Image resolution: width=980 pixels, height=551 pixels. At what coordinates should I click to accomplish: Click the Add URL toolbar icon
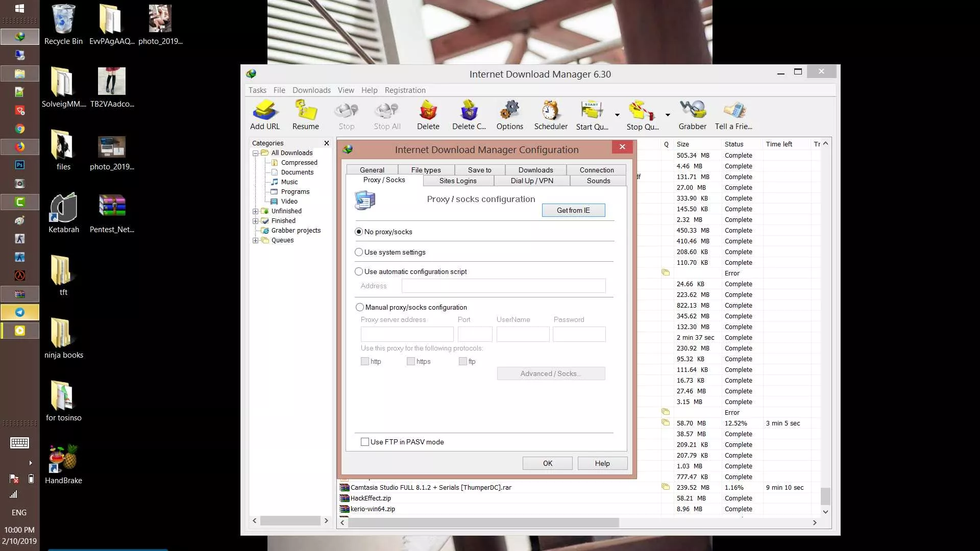[264, 115]
